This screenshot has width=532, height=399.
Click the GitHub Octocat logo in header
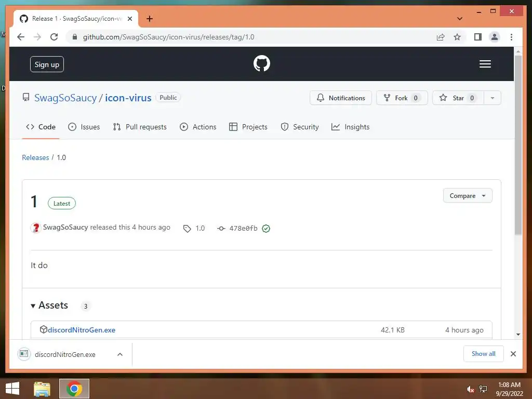coord(262,63)
